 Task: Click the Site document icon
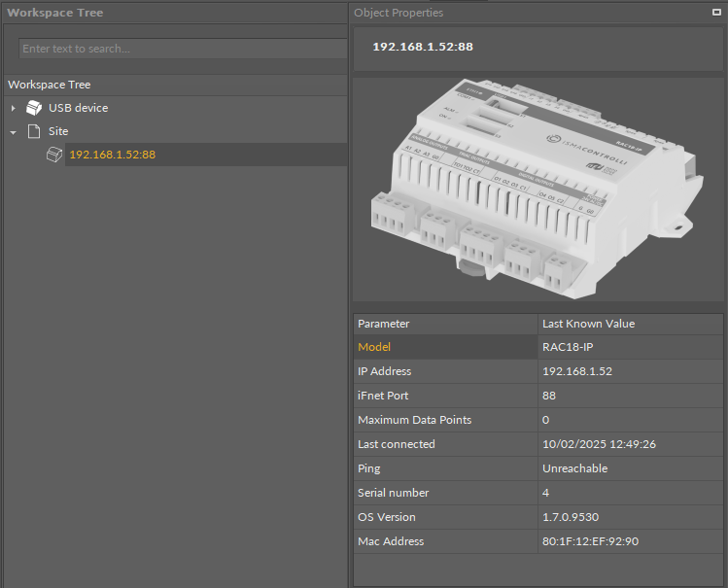click(33, 131)
